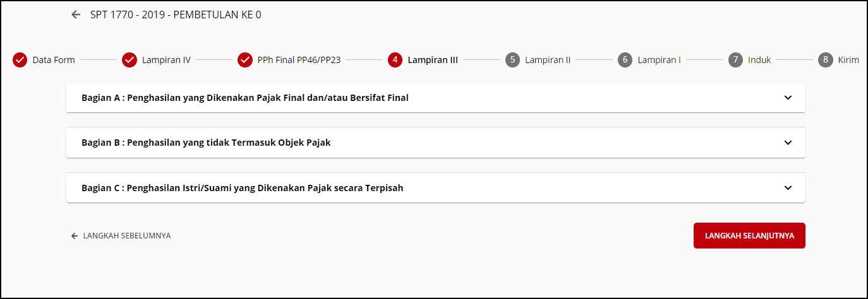Click the step 4 circle icon
Screen dimensions: 868x299
tap(395, 60)
